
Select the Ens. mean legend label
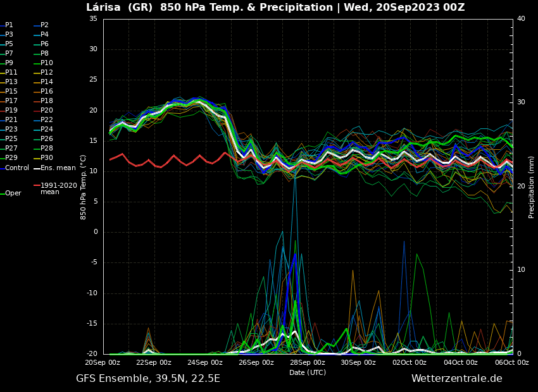tap(58, 168)
